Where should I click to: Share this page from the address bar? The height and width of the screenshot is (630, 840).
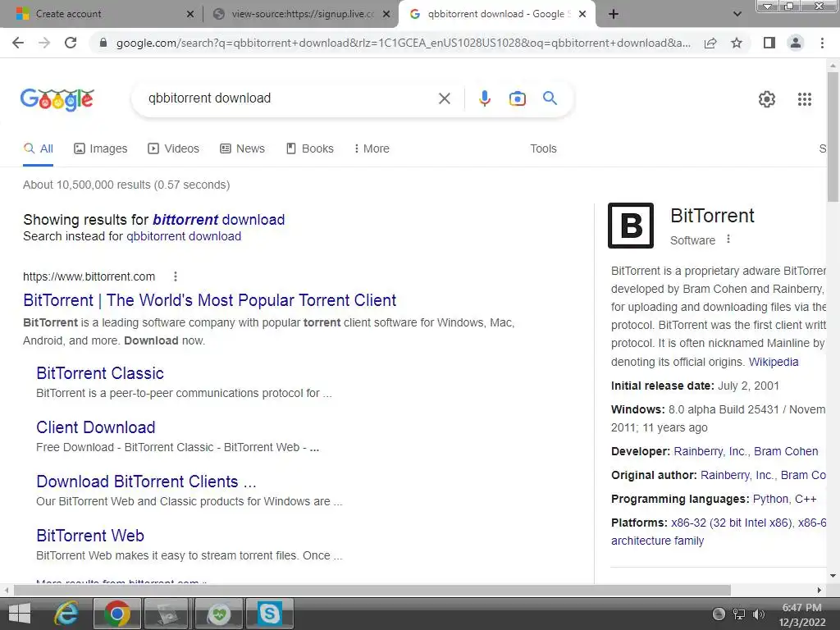coord(710,43)
